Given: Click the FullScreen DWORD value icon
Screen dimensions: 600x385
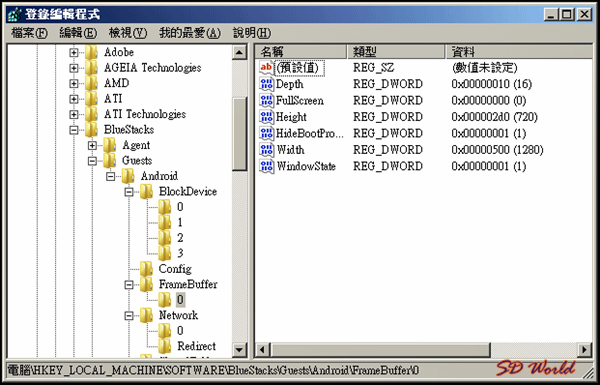Looking at the screenshot, I should 266,100.
